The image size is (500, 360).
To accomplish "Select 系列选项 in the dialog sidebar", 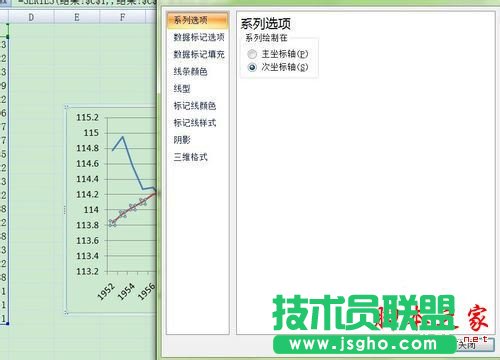I will click(x=198, y=20).
